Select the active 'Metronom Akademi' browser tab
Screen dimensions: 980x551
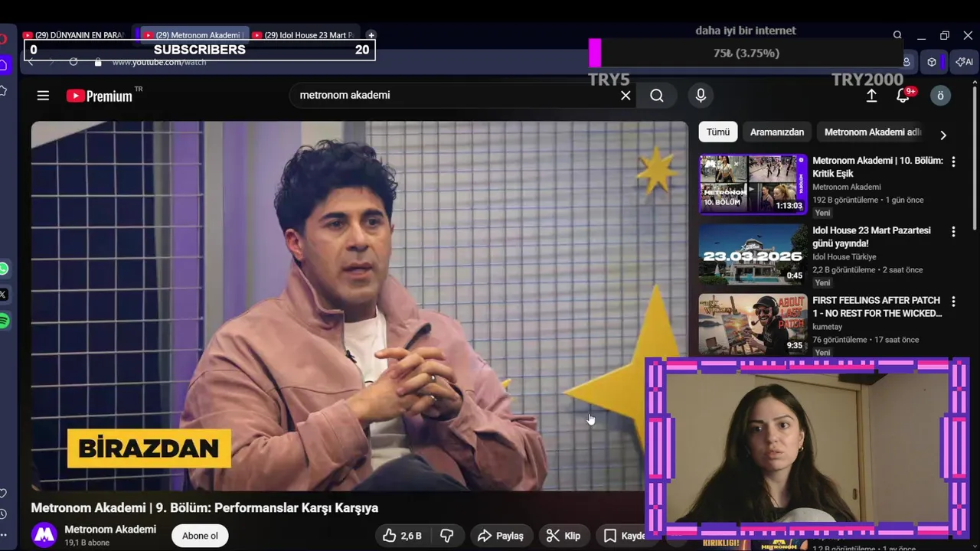pos(194,35)
